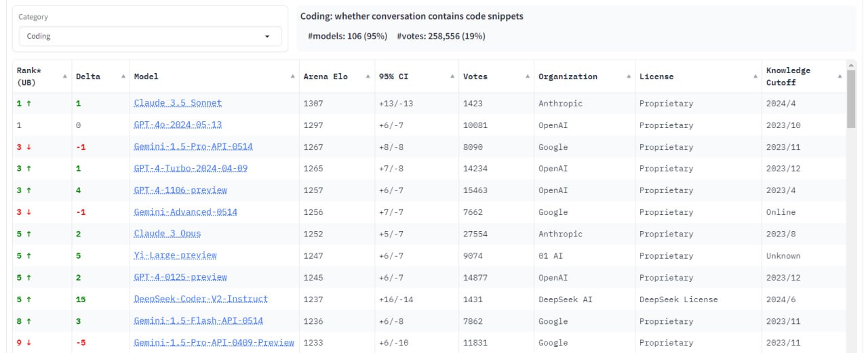Sort table by Rank column arrows
The height and width of the screenshot is (353, 868).
pyautogui.click(x=65, y=77)
